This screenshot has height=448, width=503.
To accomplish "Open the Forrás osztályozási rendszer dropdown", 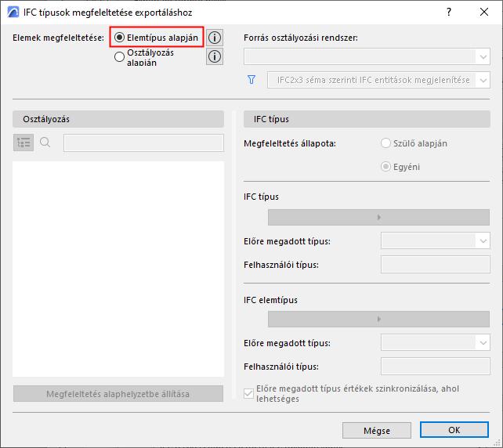I will pyautogui.click(x=367, y=56).
